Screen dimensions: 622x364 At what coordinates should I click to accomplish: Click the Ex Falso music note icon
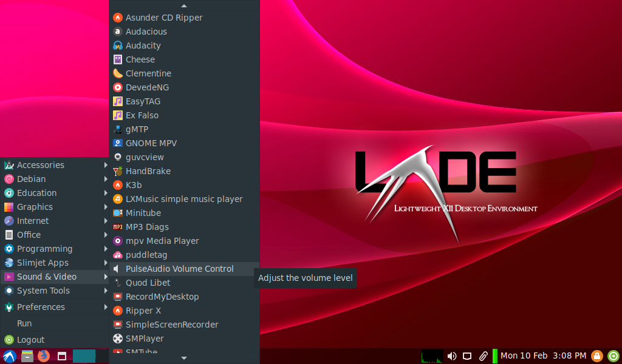tap(118, 115)
